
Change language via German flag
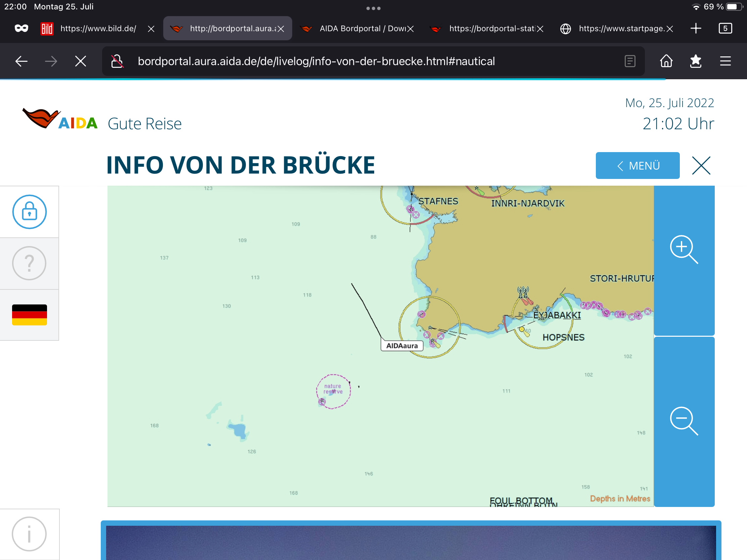pyautogui.click(x=29, y=315)
